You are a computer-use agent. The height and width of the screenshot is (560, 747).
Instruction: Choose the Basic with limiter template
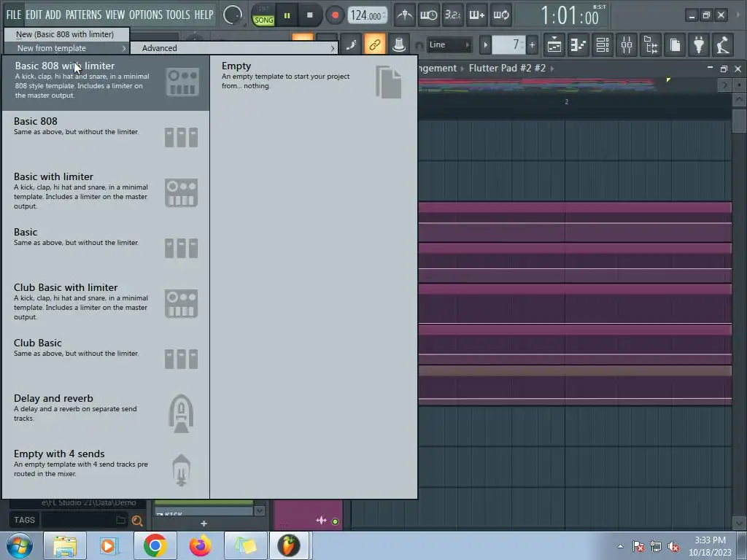[x=106, y=194]
